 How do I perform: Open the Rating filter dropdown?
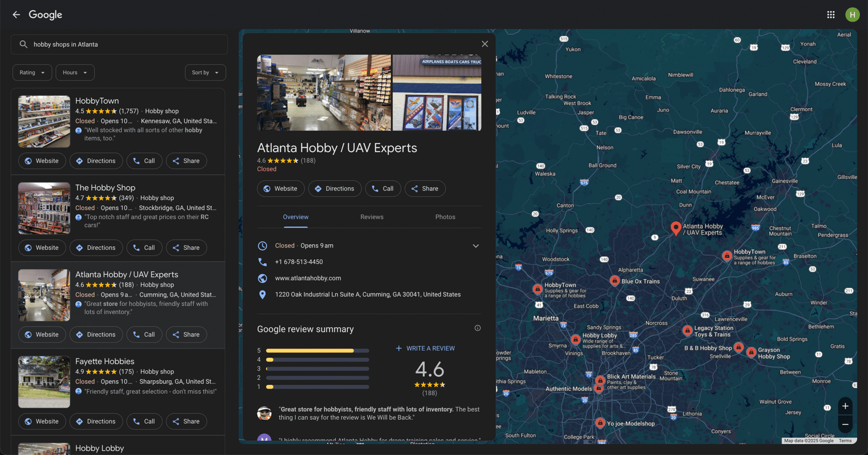coord(33,73)
